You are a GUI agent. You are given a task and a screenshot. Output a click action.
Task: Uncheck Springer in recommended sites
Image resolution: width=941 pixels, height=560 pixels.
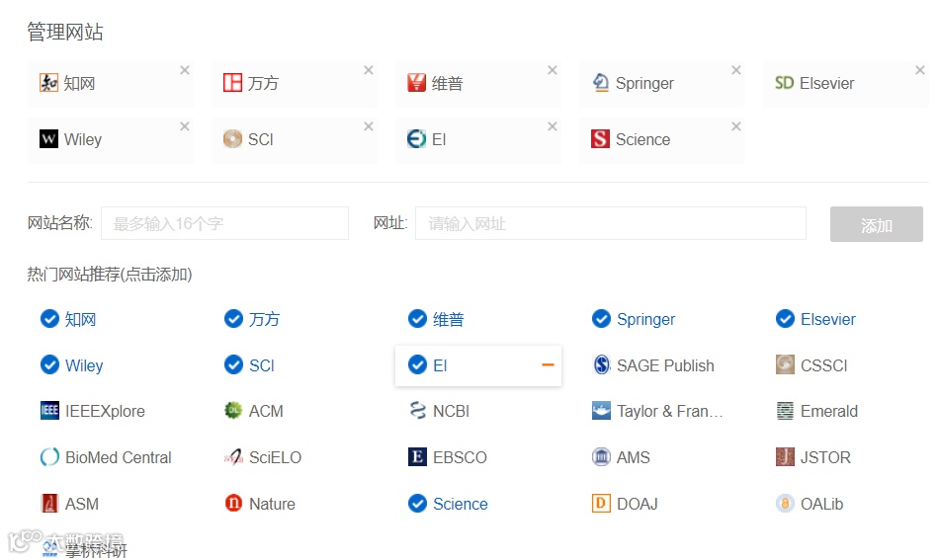(601, 319)
